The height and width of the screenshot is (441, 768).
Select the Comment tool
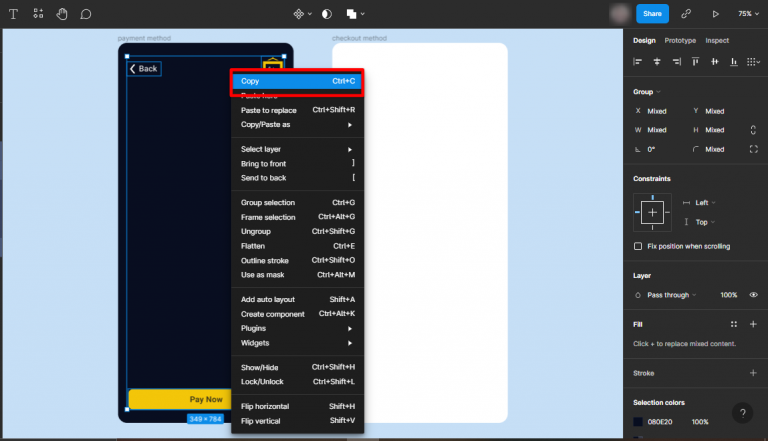(86, 14)
